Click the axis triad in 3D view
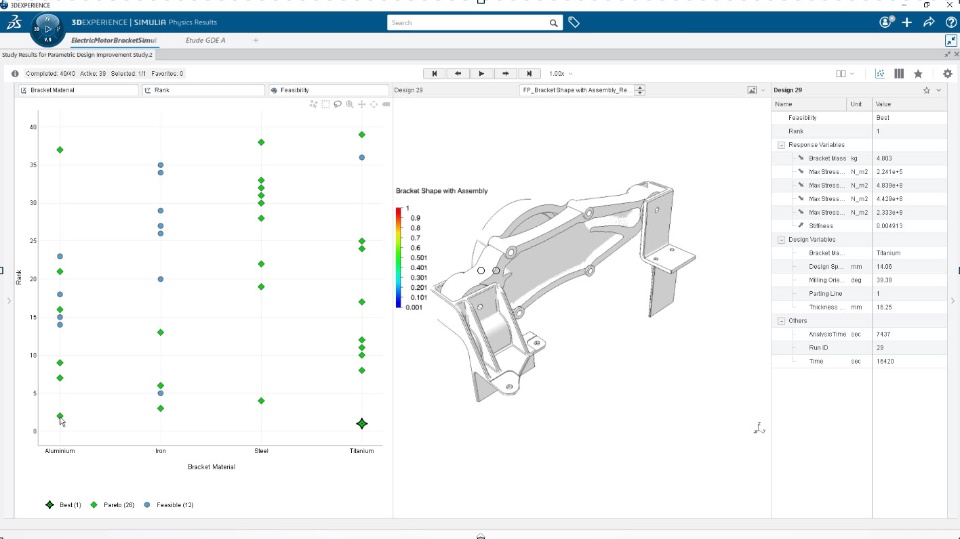 pos(759,428)
